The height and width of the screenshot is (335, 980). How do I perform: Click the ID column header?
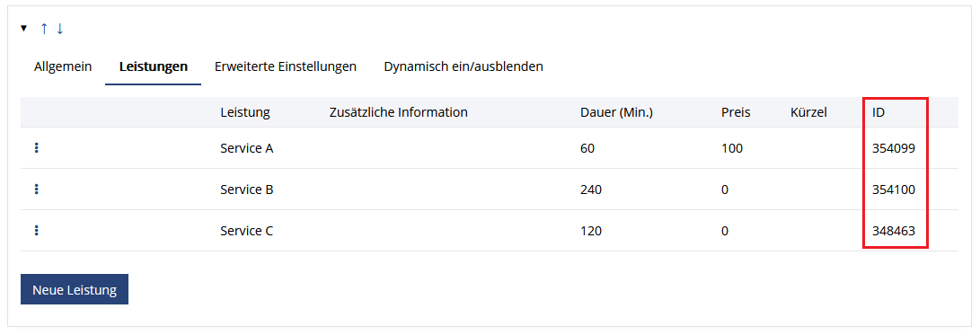pyautogui.click(x=878, y=112)
